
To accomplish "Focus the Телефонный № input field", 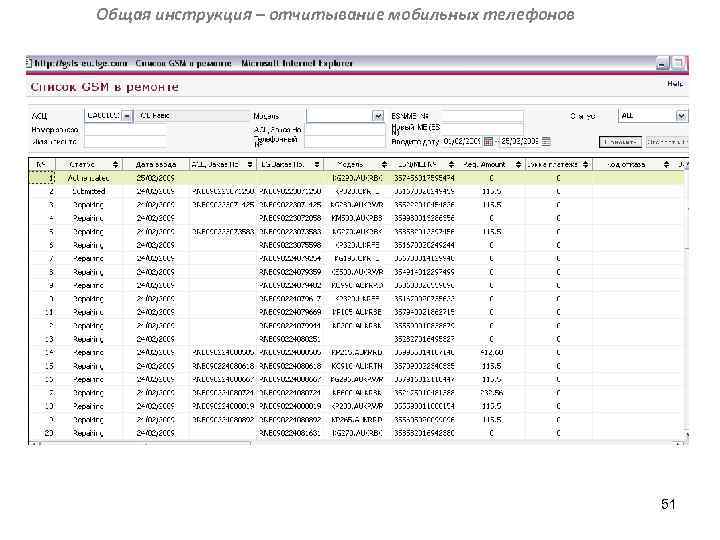I will coord(345,142).
